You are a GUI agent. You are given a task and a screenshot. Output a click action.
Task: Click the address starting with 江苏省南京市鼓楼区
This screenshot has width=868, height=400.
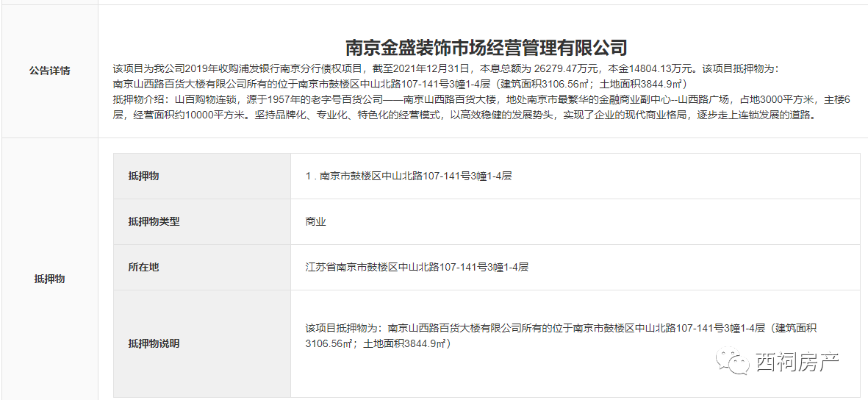[x=416, y=267]
